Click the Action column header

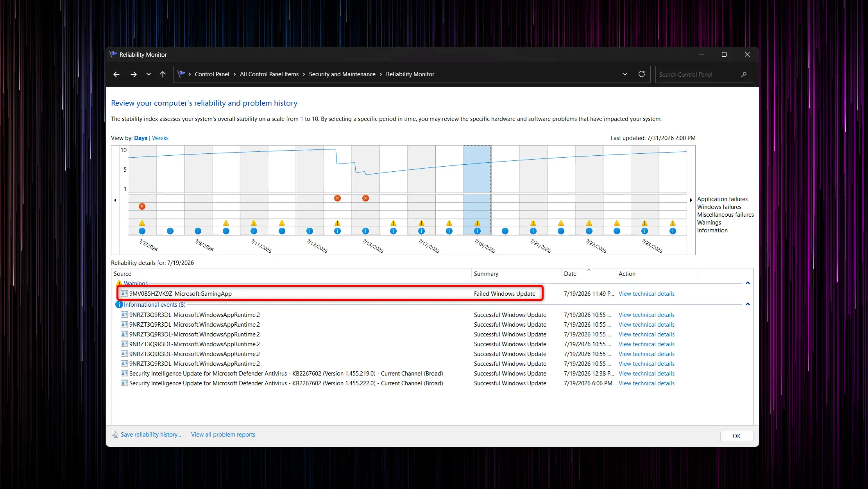point(657,274)
